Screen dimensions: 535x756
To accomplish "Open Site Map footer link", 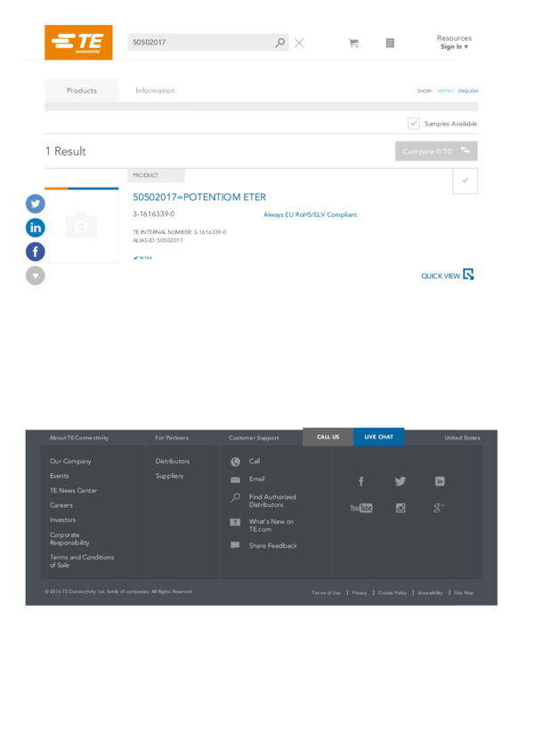I will click(464, 592).
